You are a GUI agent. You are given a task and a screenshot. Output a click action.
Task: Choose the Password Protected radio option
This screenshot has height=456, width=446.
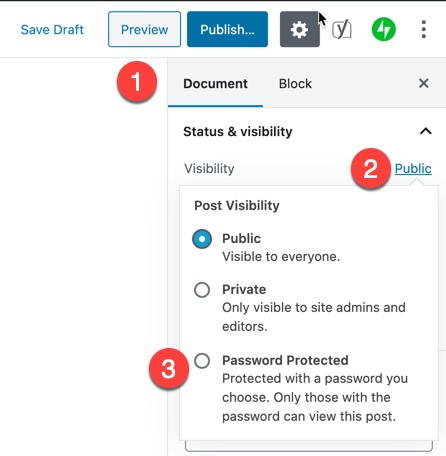point(202,361)
